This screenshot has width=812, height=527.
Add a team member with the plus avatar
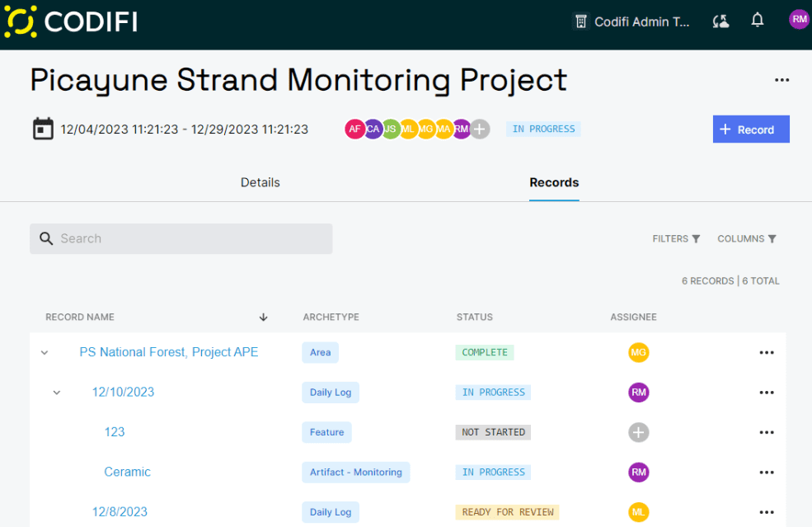point(480,129)
